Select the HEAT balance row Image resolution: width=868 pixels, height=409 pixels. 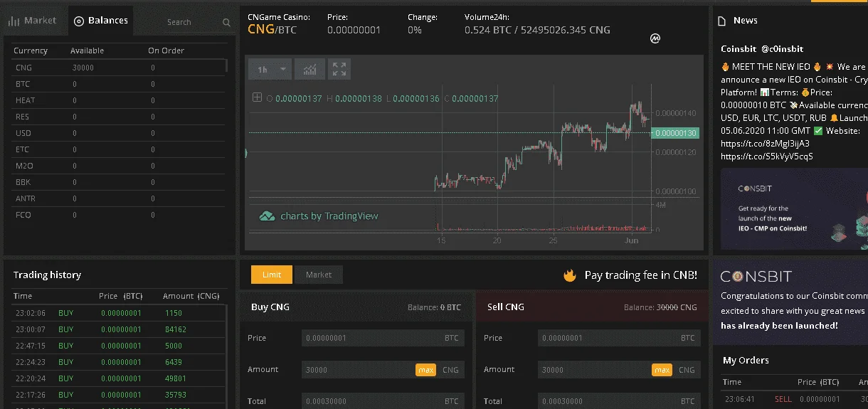point(118,100)
